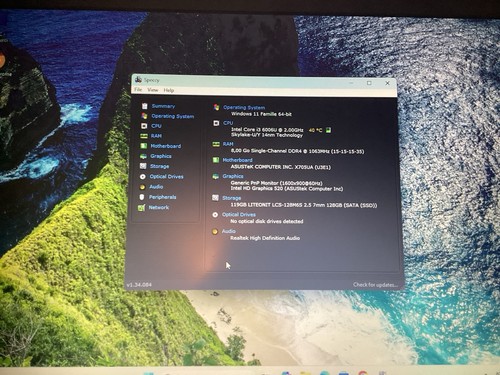This screenshot has width=500, height=375.
Task: Open the Help menu
Action: 169,90
